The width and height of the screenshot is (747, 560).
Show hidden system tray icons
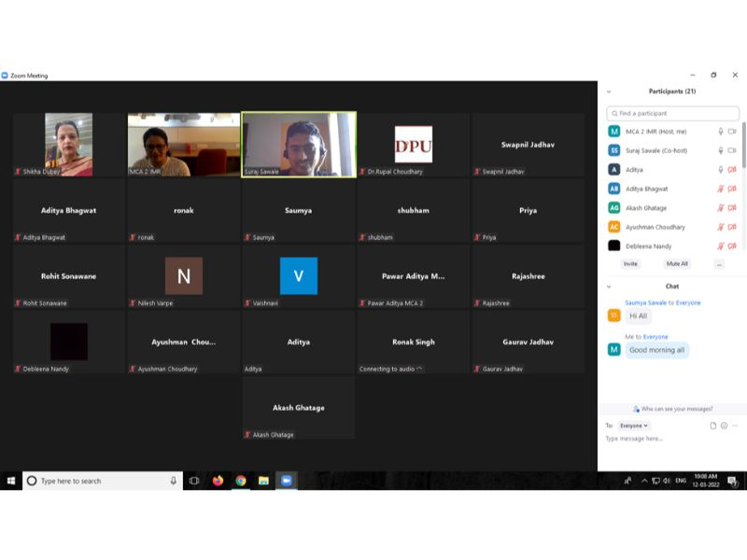click(644, 481)
